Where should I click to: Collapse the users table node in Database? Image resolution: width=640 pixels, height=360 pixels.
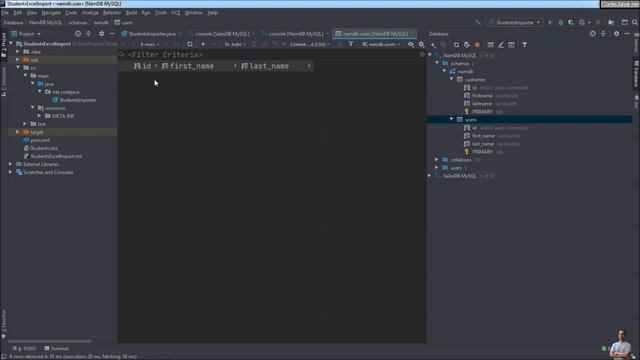point(452,120)
